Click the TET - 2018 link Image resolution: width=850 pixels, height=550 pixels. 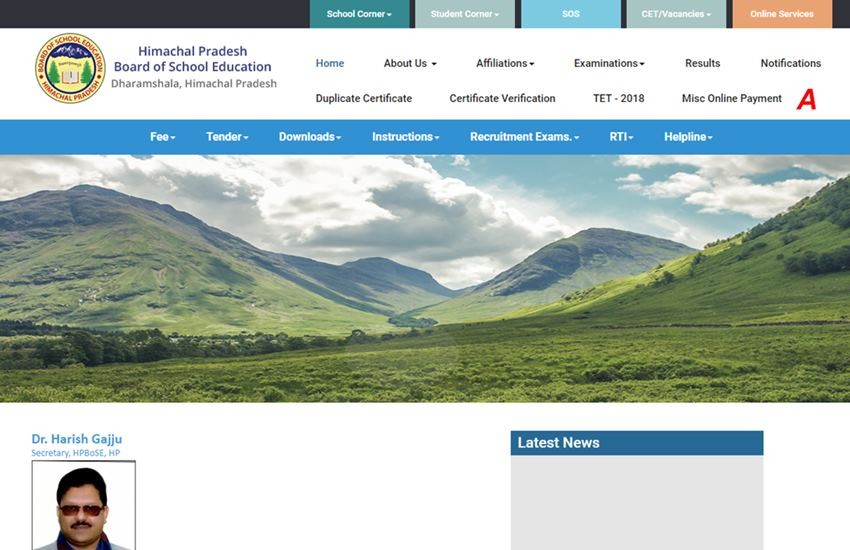click(x=618, y=98)
